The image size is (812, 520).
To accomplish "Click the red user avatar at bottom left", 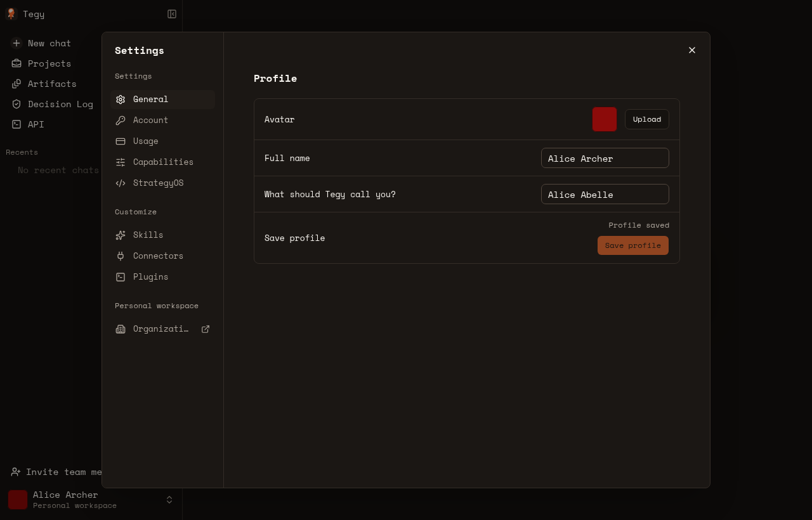I will [18, 500].
